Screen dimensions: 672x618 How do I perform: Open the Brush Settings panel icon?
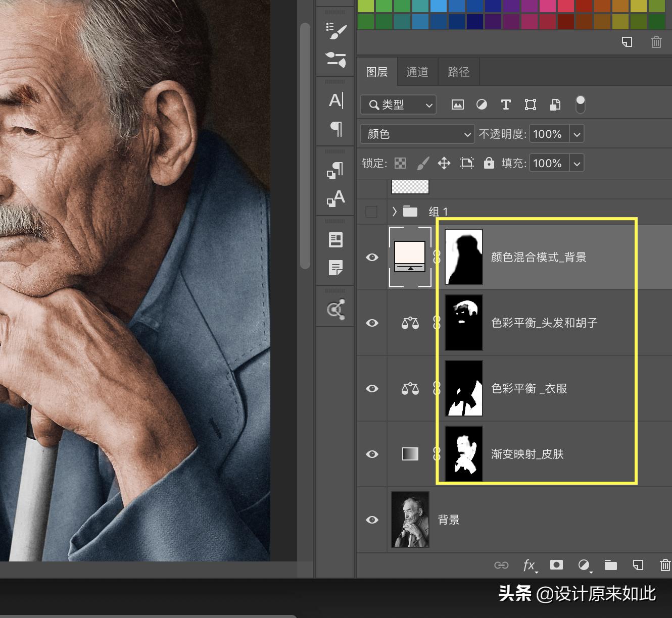pos(335,30)
